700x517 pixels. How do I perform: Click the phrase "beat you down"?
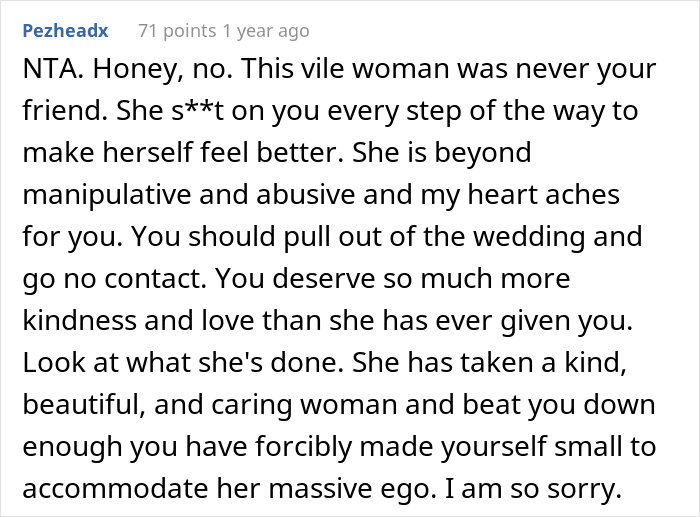(x=558, y=405)
